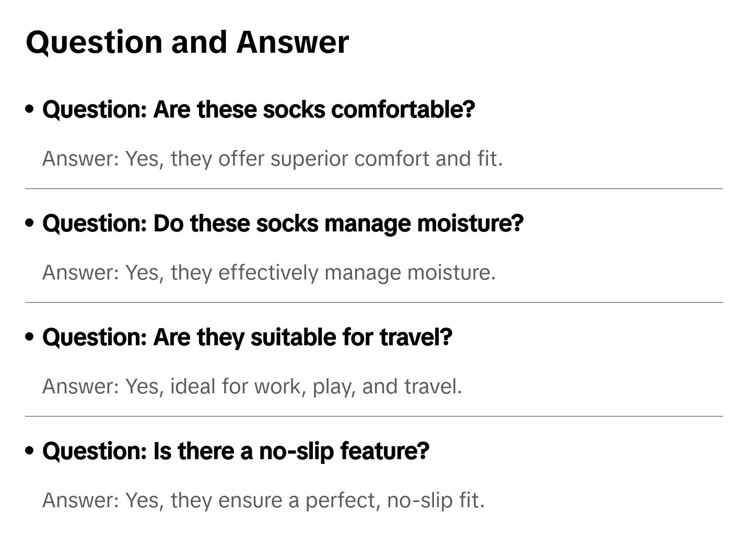Image resolution: width=748 pixels, height=560 pixels.
Task: Click the bullet before the travel question
Action: pos(30,337)
